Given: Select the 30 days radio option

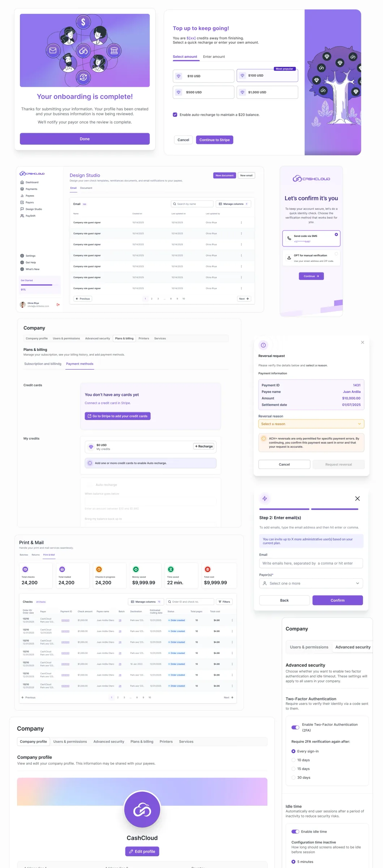Looking at the screenshot, I should [293, 777].
